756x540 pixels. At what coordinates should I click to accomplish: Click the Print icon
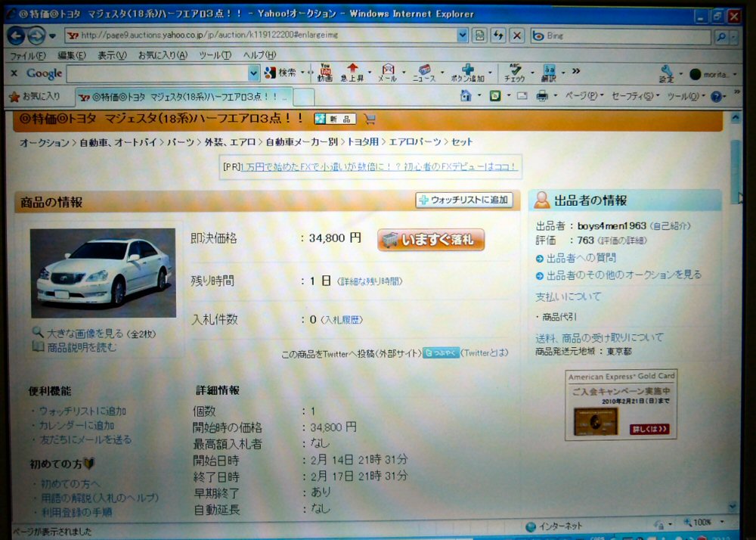click(x=542, y=97)
